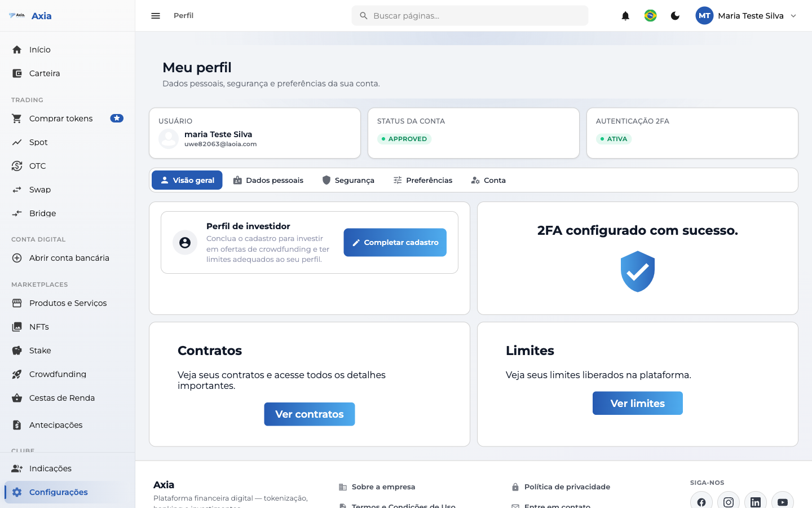Screen dimensions: 812x508
Task: Click the Perfil breadcrumb label
Action: [183, 16]
